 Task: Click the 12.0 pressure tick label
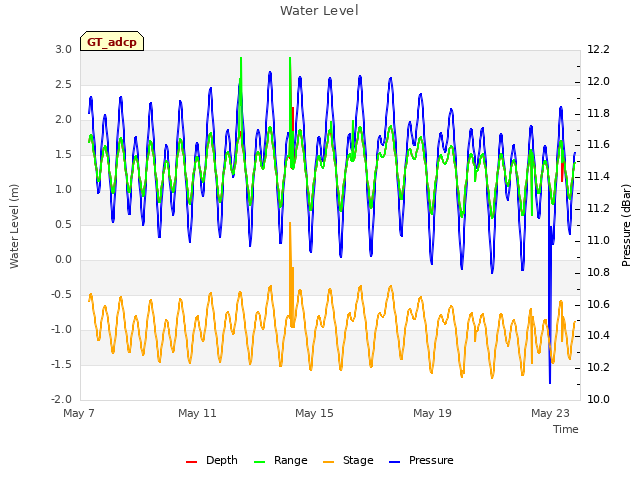pos(598,81)
